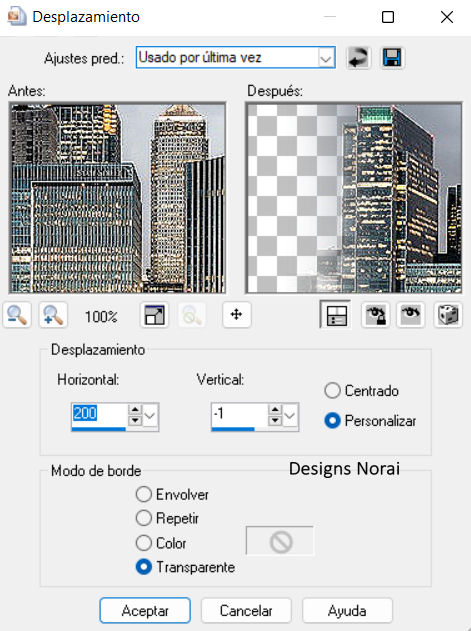Expand the Horizontal value dropdown arrow

coord(150,415)
